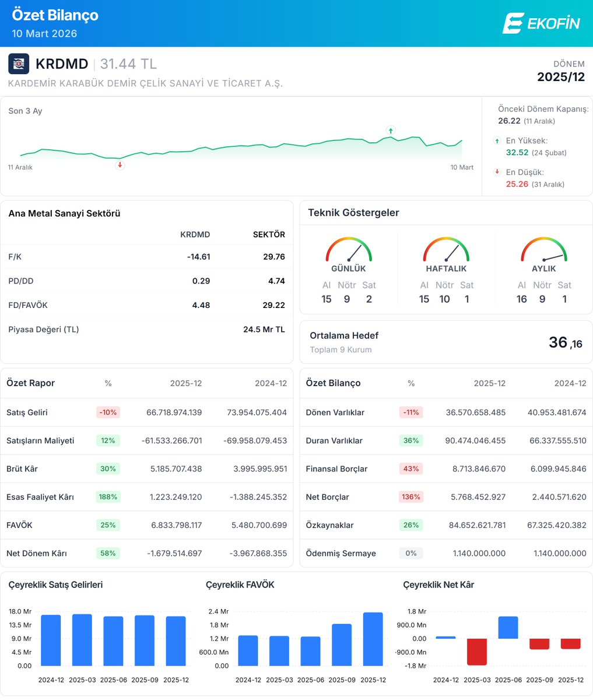Screen dimensions: 593x700
Task: Click the AYLIK gauge indicator
Action: 543,249
